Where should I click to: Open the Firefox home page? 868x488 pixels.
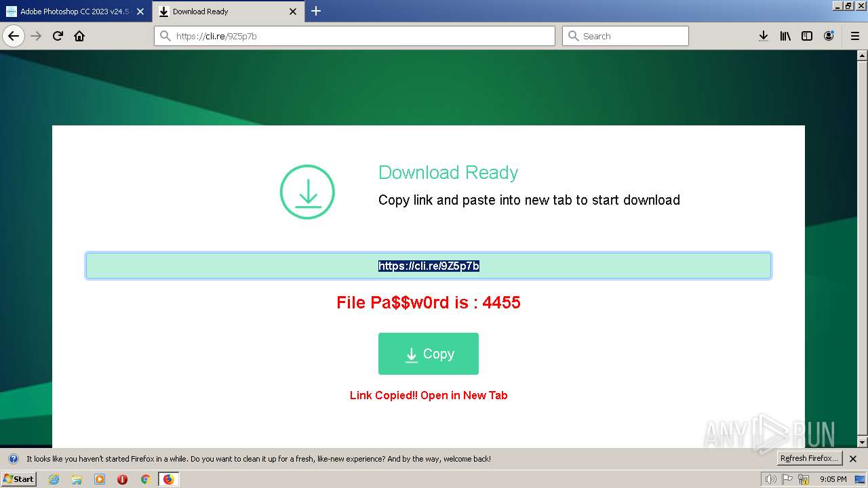point(79,36)
